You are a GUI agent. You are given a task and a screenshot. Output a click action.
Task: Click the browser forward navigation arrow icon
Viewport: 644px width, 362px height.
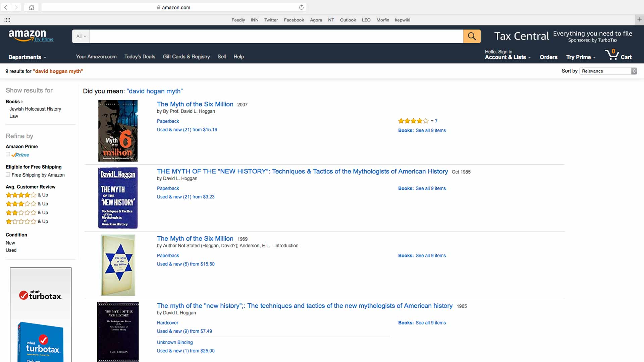tap(16, 7)
